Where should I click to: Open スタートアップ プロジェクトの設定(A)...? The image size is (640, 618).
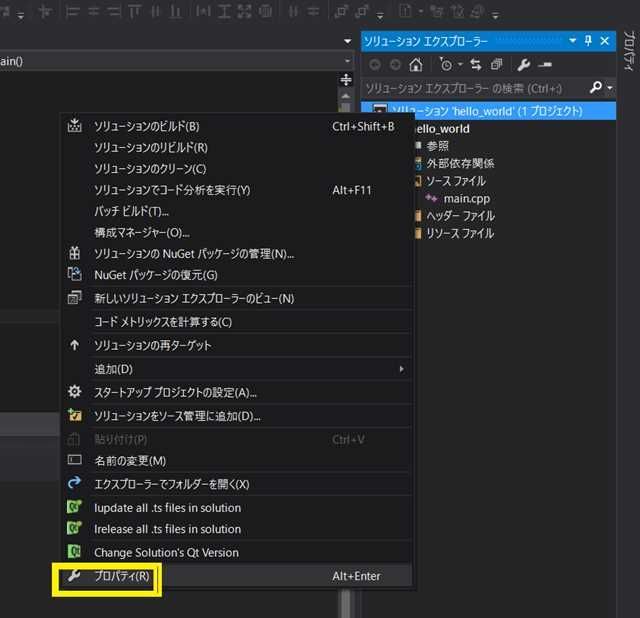coord(237,392)
